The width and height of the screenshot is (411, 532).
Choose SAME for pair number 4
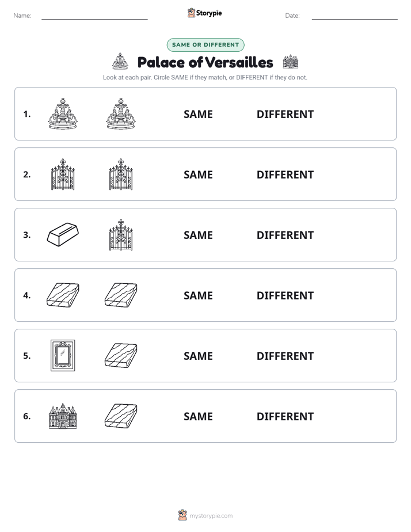click(198, 295)
